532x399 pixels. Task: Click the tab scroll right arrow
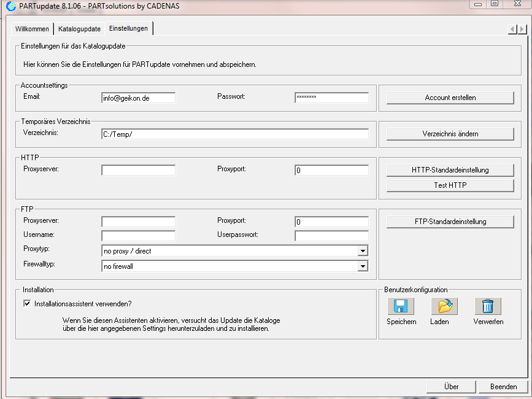point(522,29)
